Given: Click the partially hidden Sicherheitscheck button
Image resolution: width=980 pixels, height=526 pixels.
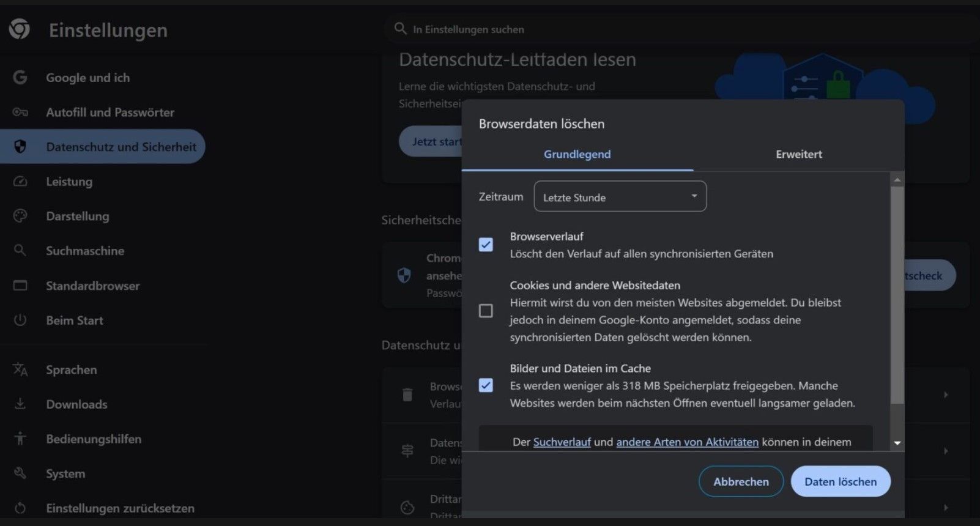Looking at the screenshot, I should click(x=930, y=275).
